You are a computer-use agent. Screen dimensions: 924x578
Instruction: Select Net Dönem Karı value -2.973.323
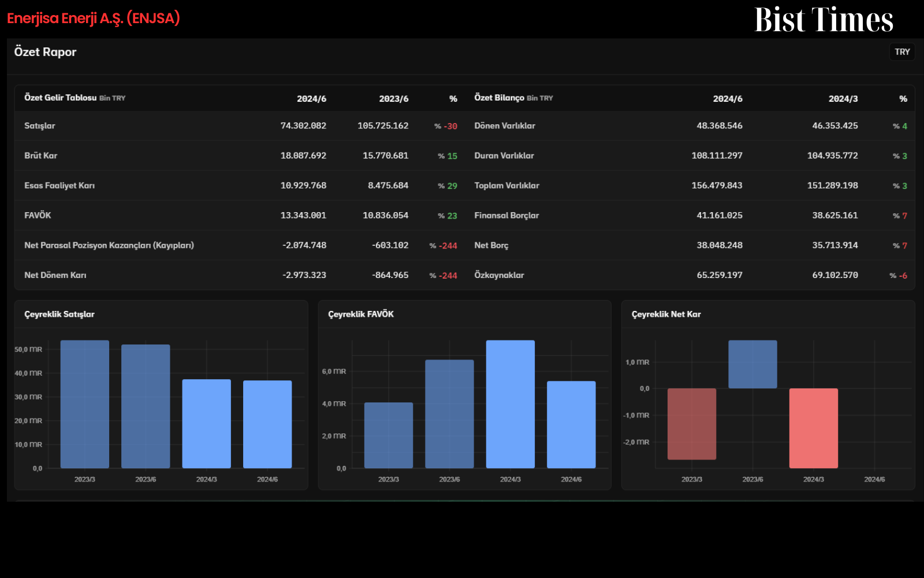304,275
